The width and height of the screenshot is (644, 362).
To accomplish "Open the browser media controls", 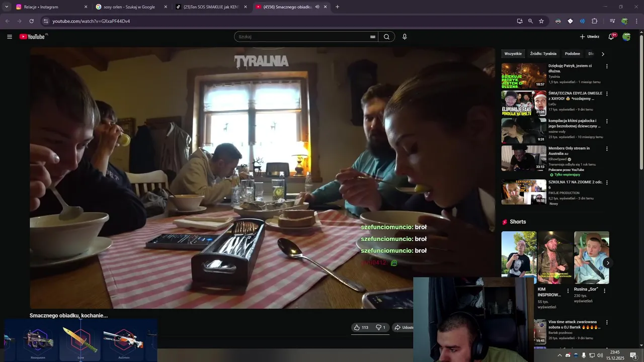I will click(x=612, y=21).
